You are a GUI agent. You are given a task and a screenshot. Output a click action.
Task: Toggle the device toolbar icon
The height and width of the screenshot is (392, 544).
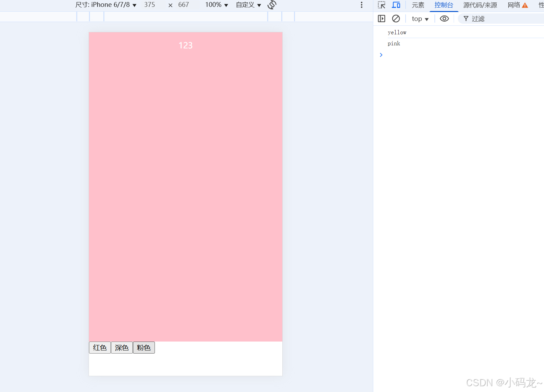coord(396,5)
